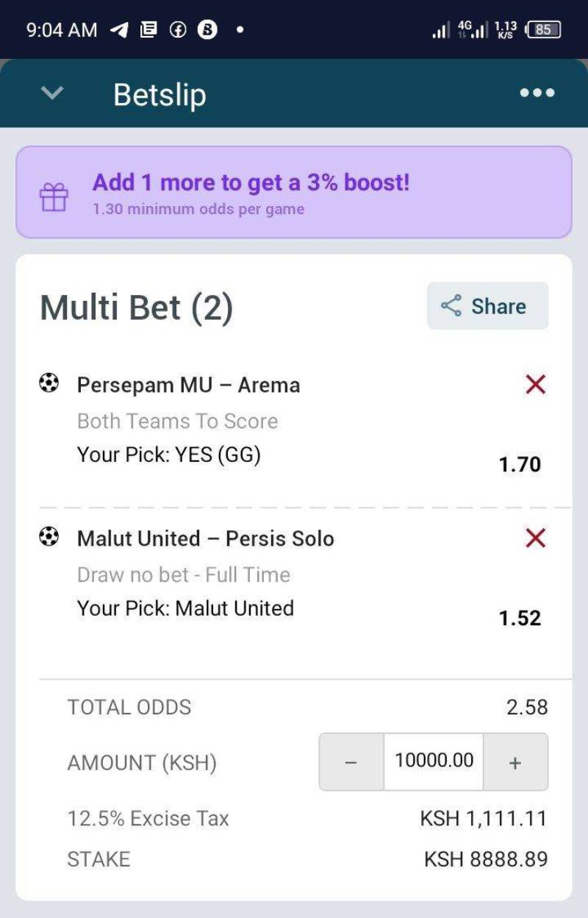This screenshot has width=588, height=918.
Task: Tap the 1.70 odds for Both Teams To Score
Action: [x=520, y=464]
